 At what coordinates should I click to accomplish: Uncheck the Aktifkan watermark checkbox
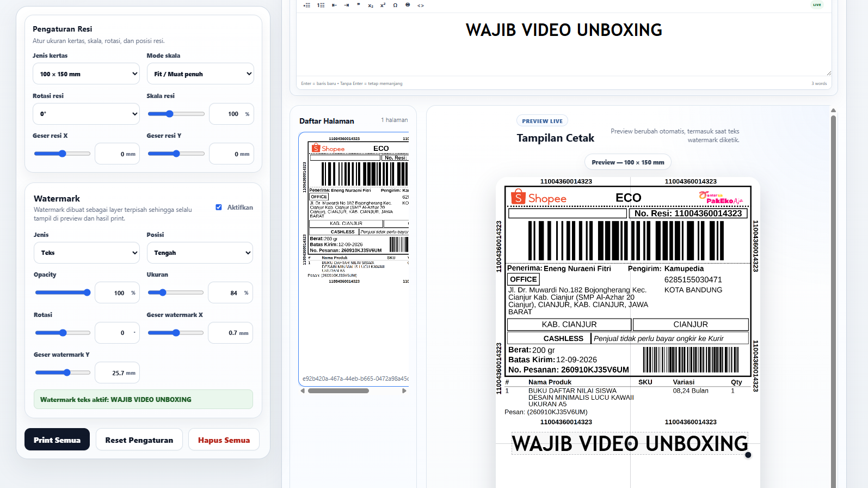[219, 208]
